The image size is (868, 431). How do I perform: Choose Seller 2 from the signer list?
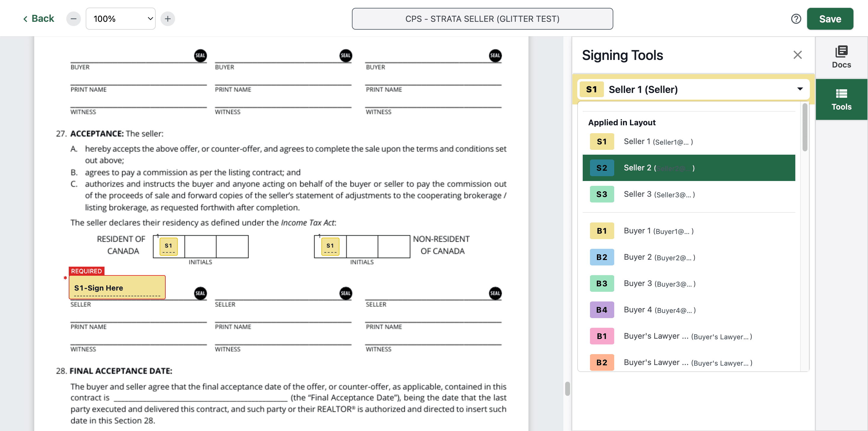[x=689, y=168]
